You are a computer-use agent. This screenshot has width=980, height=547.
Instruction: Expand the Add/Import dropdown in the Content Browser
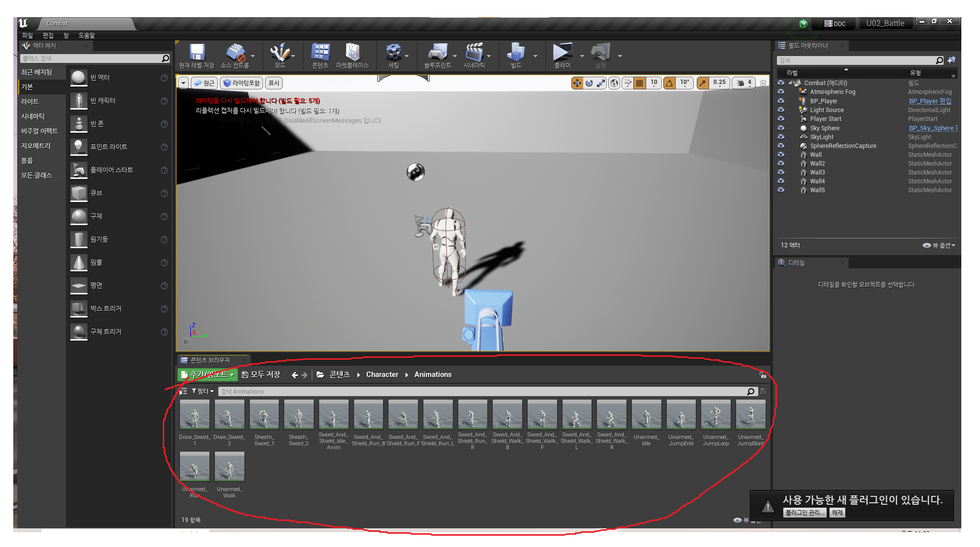point(208,374)
